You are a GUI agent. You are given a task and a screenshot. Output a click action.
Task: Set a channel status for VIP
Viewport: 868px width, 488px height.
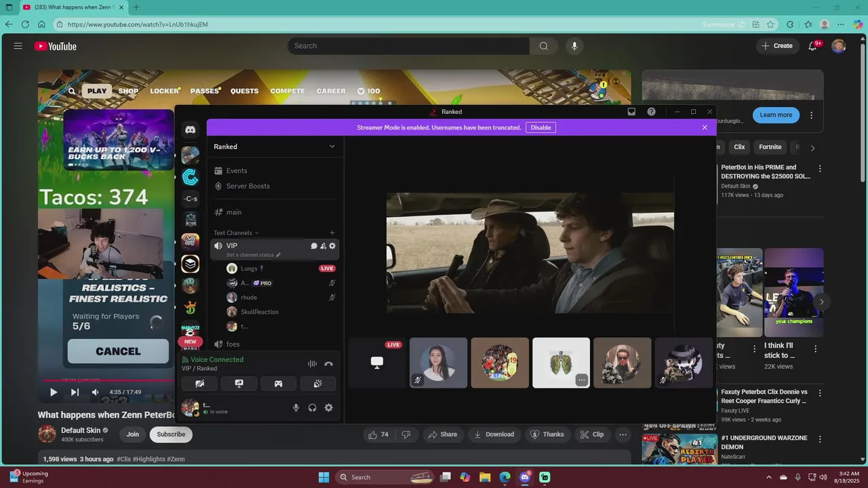[x=254, y=255]
